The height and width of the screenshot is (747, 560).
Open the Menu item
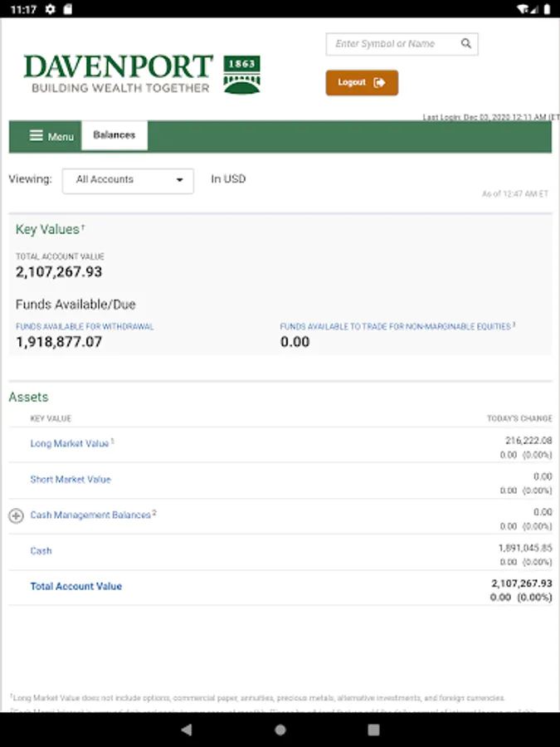(x=51, y=136)
